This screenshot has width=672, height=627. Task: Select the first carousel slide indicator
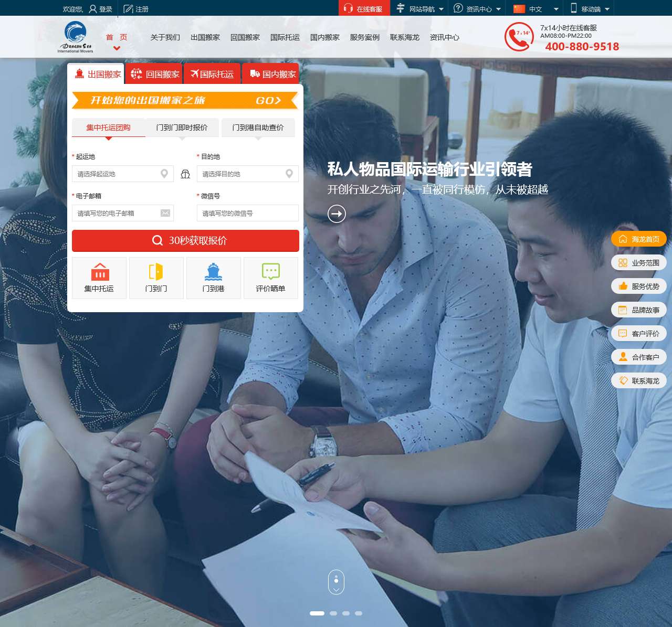click(317, 613)
